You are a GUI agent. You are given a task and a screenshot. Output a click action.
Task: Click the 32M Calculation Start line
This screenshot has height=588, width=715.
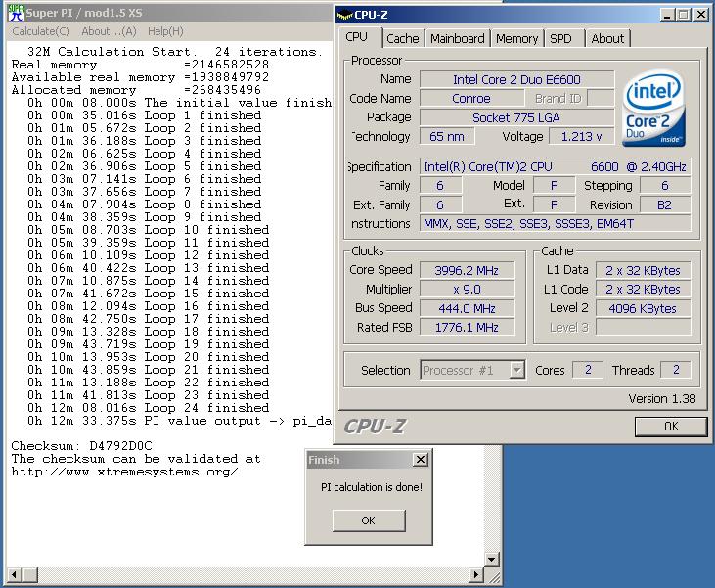click(x=175, y=52)
